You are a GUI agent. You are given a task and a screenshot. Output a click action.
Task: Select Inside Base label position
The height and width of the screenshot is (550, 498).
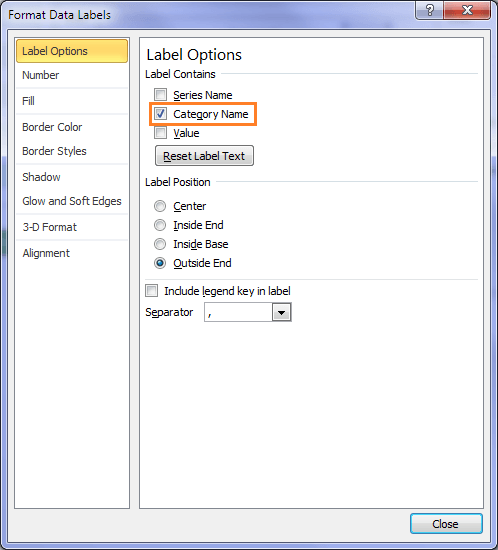tap(160, 244)
